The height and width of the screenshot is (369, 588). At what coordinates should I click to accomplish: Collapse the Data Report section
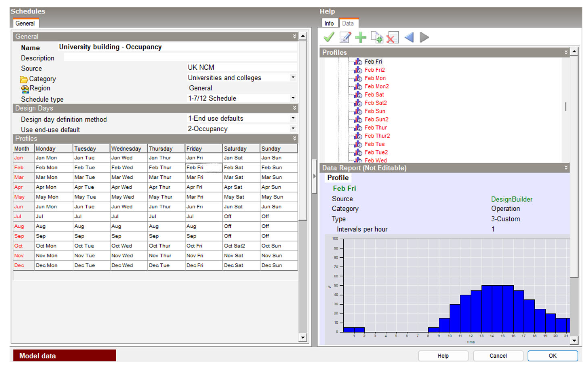[x=566, y=168]
